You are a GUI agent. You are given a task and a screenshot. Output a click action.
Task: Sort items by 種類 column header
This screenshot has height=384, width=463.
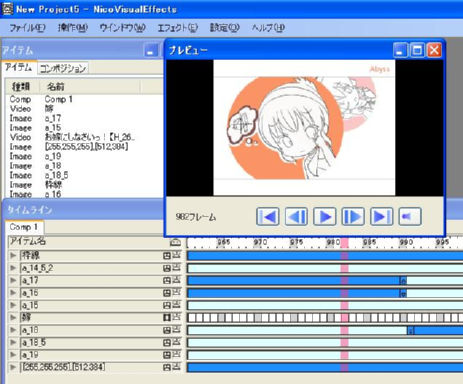(x=21, y=87)
